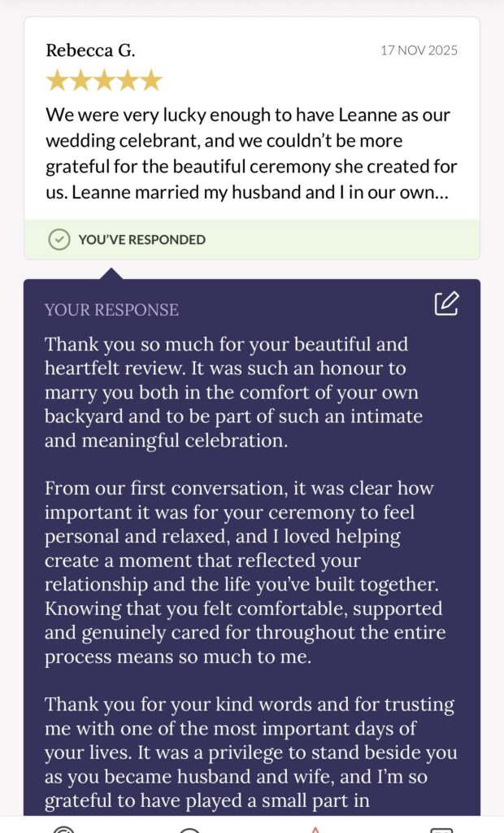Open the rightmost bottom navigation icon
This screenshot has width=504, height=833.
tap(441, 829)
